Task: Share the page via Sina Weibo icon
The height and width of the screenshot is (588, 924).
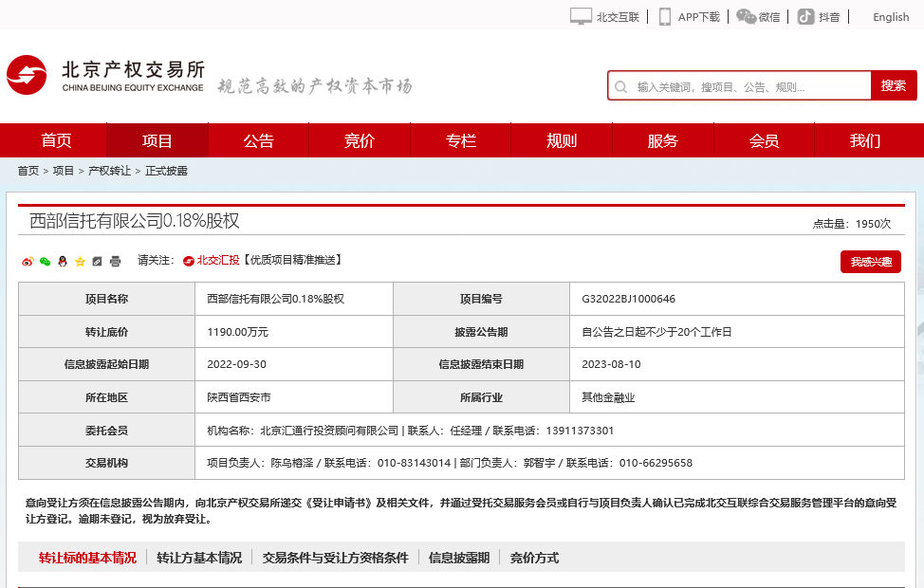Action: [28, 261]
